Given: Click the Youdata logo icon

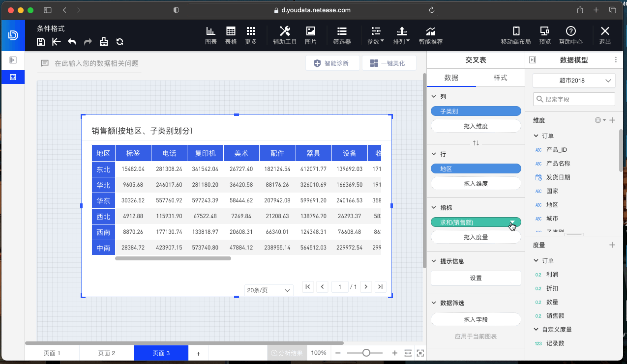Looking at the screenshot, I should tap(13, 35).
